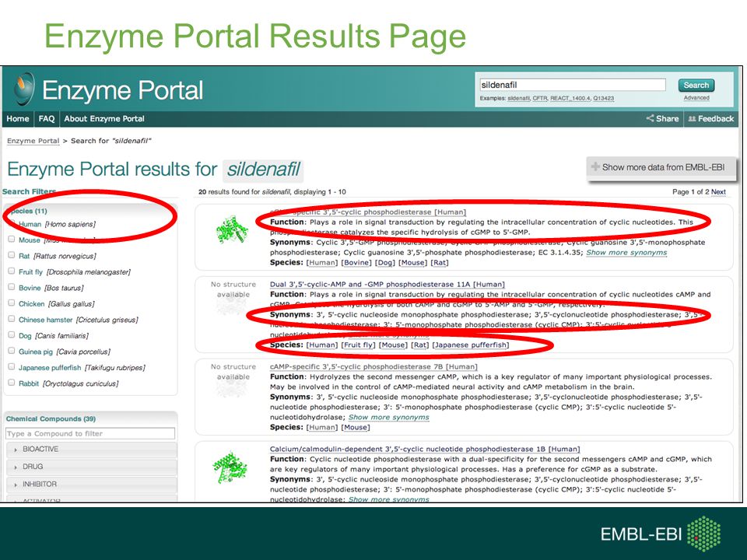This screenshot has height=560, width=747.
Task: Open cAMP-specific 3',5'-cyclic phosphodiesterase 7B result
Action: tap(373, 366)
